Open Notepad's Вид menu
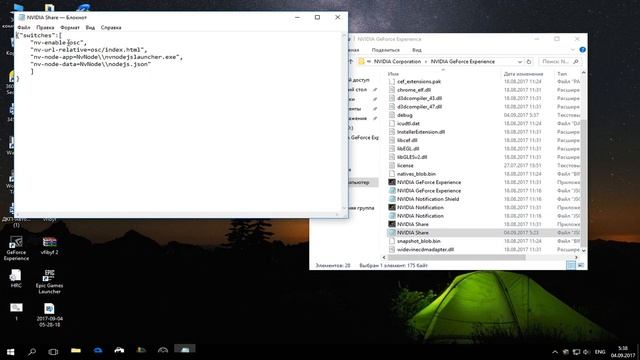This screenshot has height=360, width=640. point(90,27)
